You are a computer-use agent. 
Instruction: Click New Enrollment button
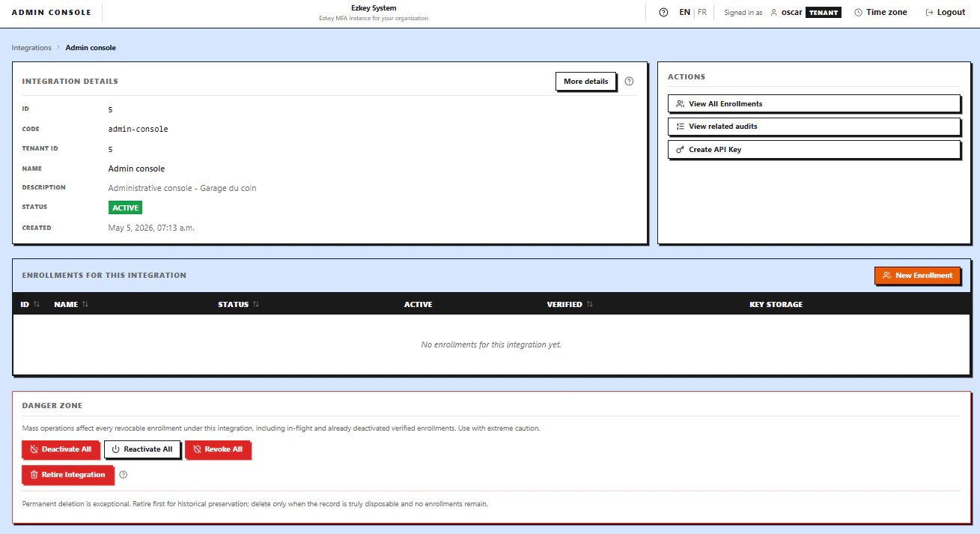tap(917, 276)
